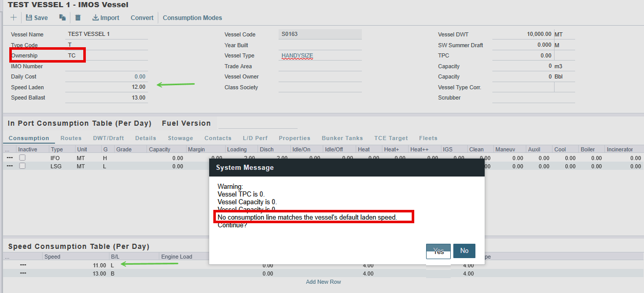
Task: Switch to the Routes tab
Action: [x=71, y=138]
